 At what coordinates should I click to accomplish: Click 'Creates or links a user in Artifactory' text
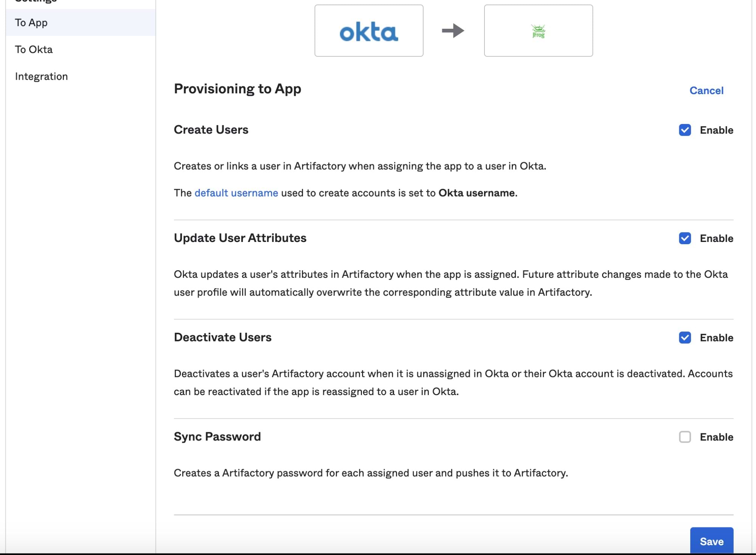pos(360,166)
